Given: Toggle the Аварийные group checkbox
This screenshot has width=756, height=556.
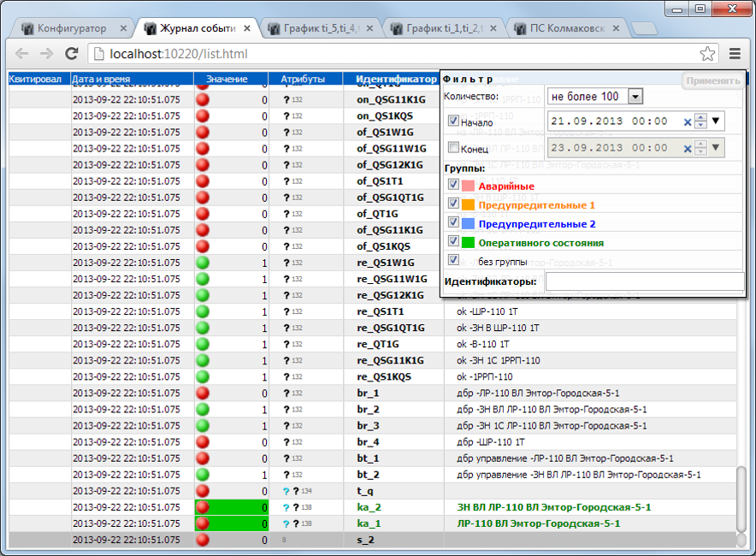Looking at the screenshot, I should [x=453, y=186].
